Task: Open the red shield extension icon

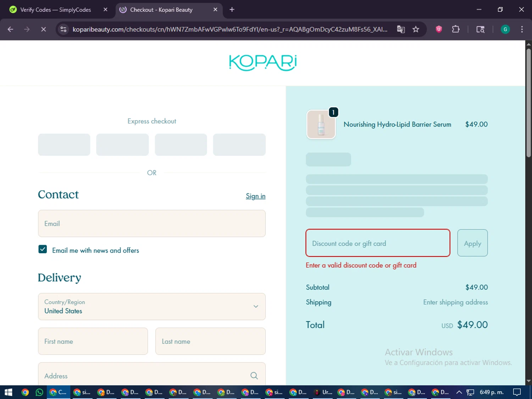Action: point(439,29)
